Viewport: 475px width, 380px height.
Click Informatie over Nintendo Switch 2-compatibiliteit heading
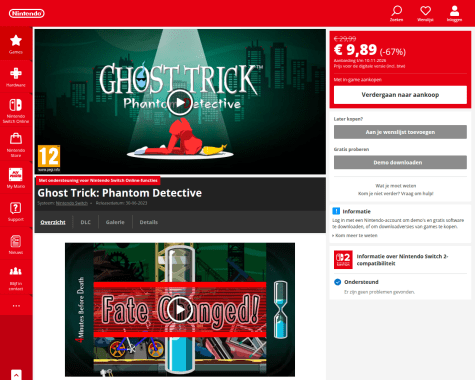402,260
